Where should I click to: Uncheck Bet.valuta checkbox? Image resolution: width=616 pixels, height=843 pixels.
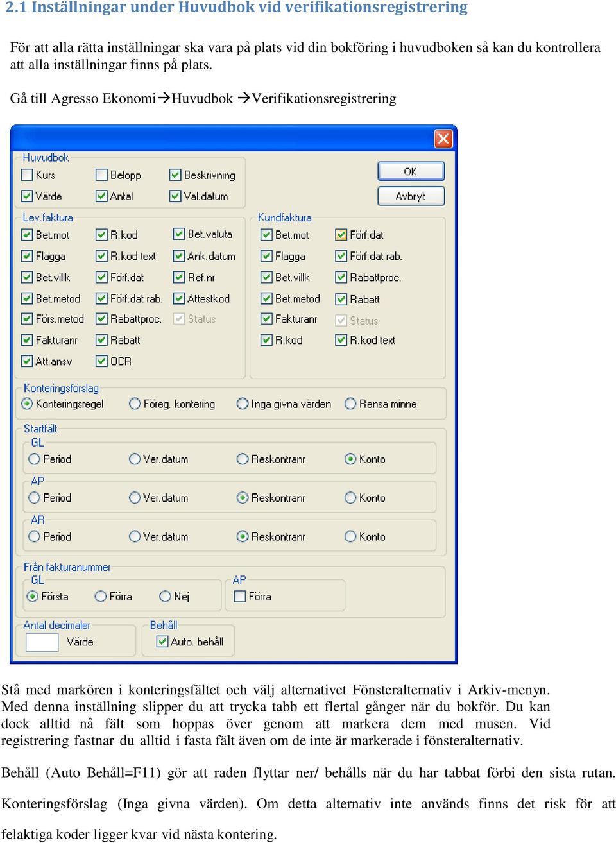(x=179, y=234)
